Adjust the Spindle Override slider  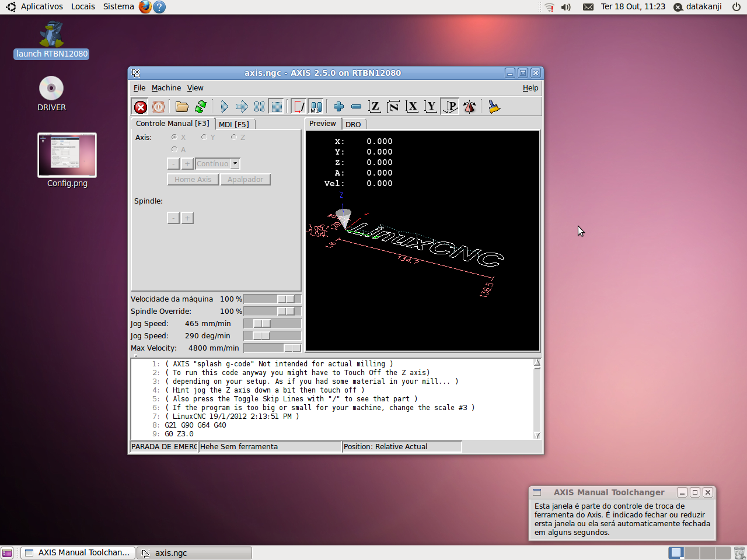272,311
